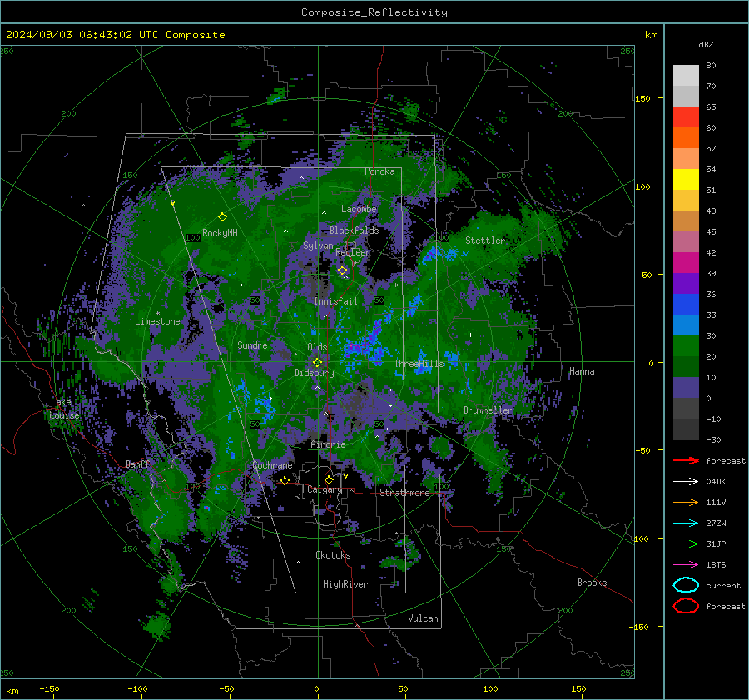
Task: Click the Cochrane town label
Action: [272, 465]
